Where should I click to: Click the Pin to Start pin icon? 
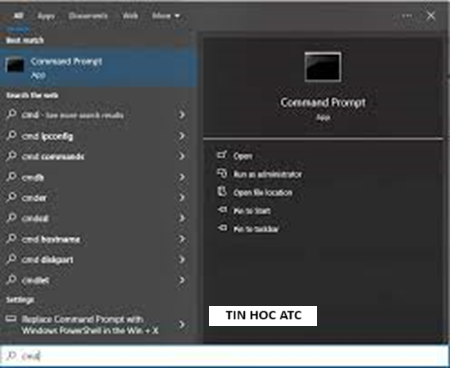[222, 210]
